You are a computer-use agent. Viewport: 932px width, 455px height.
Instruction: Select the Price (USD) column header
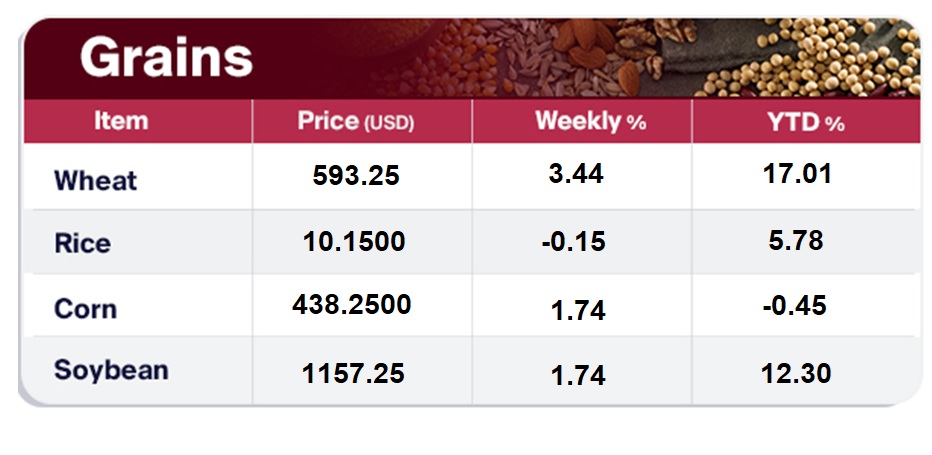355,122
